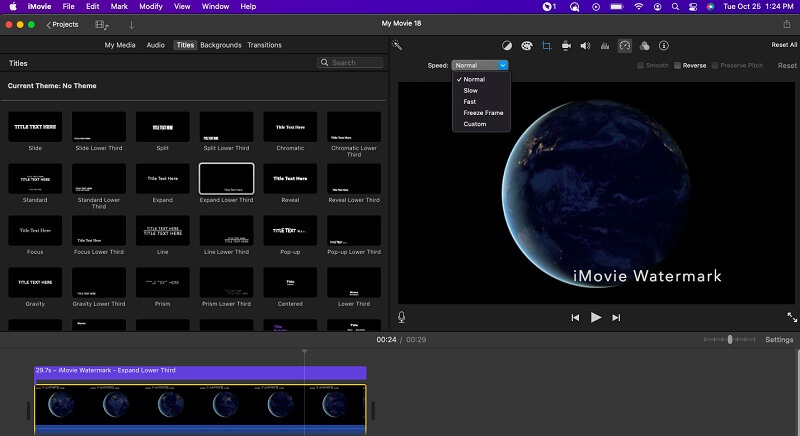Open the magic wand auto-enhance tool

[397, 45]
